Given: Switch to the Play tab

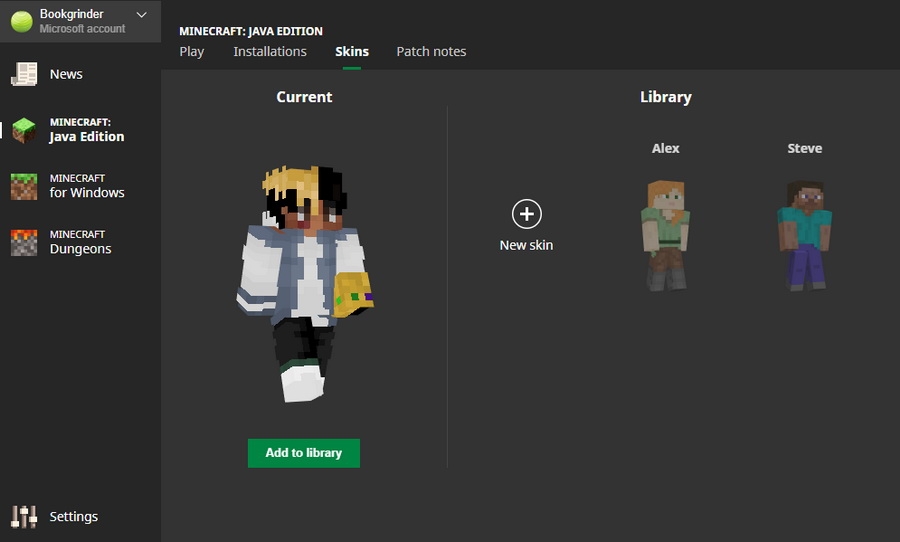Looking at the screenshot, I should [192, 52].
